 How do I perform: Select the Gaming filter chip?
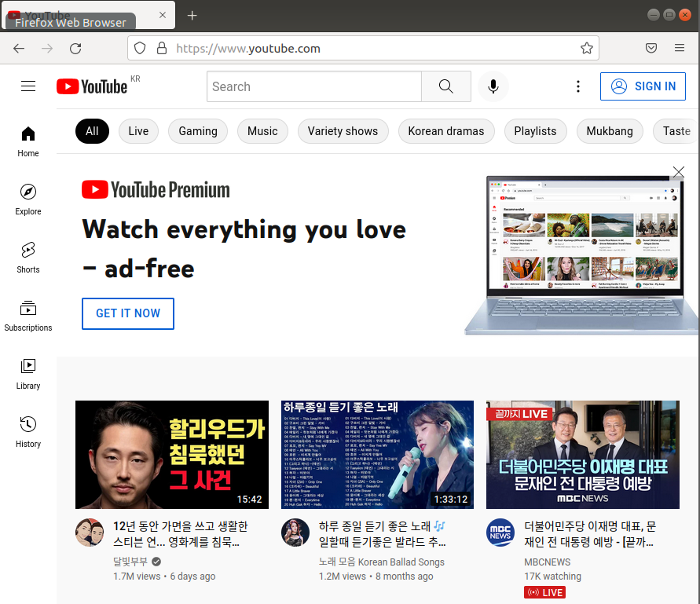(198, 131)
